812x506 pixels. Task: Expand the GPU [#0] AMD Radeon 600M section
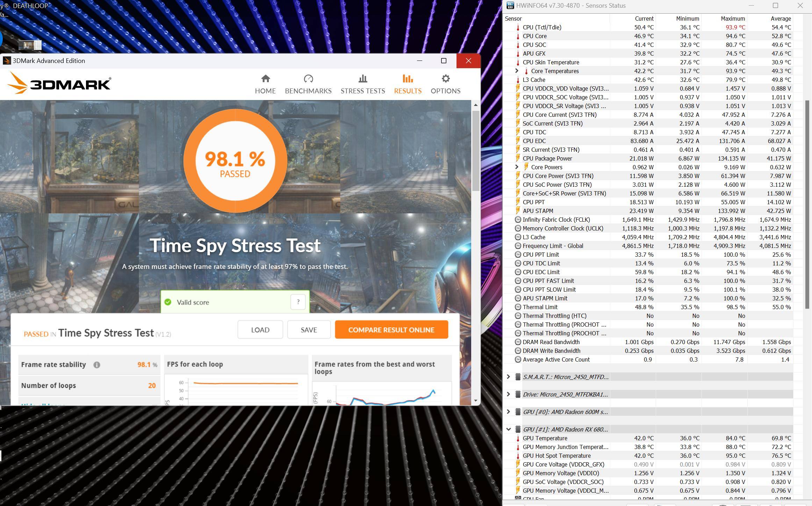click(508, 412)
